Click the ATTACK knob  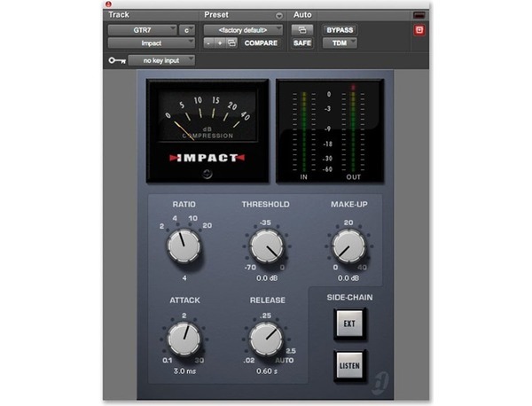coord(184,339)
